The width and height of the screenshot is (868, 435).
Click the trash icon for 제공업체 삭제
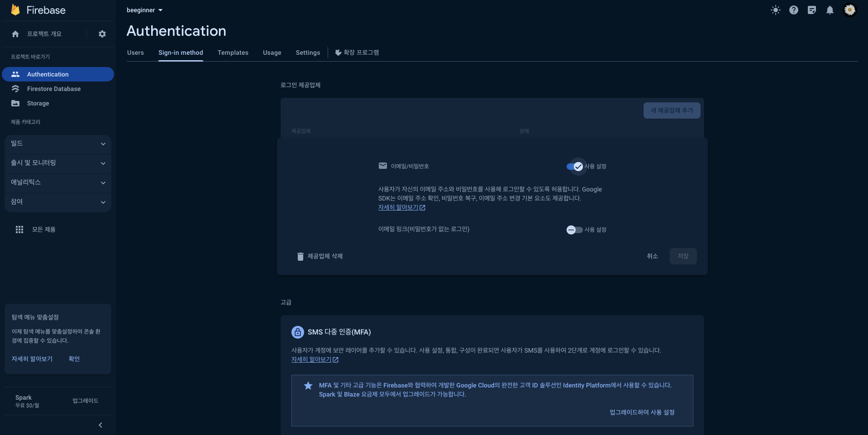(300, 256)
